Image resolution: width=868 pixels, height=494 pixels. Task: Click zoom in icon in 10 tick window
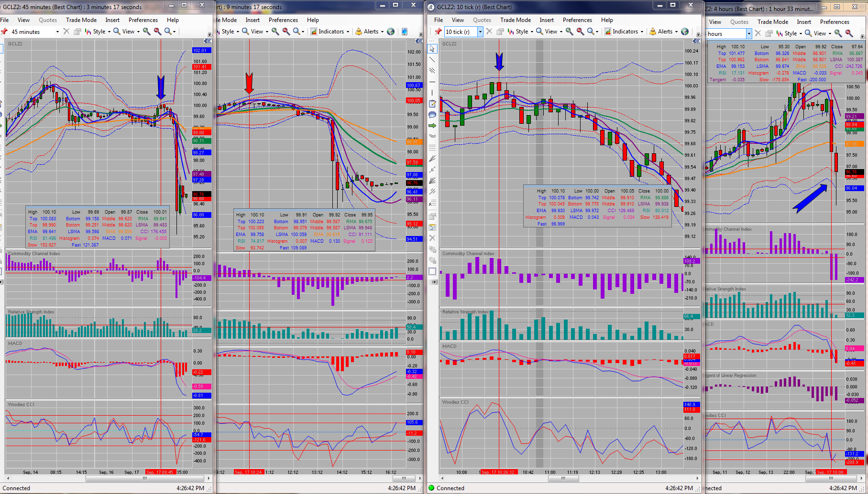point(569,32)
